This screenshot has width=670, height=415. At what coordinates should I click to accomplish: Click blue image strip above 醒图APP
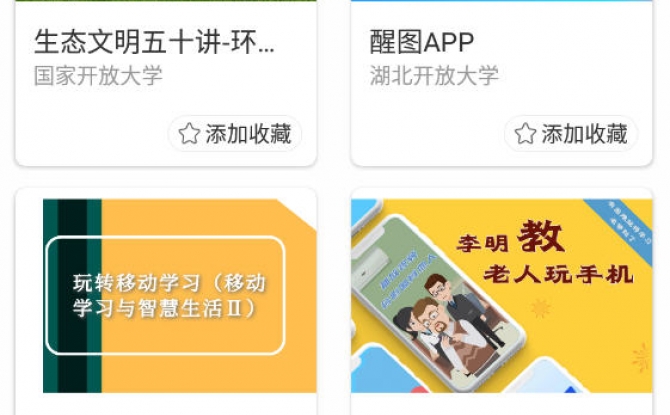click(x=502, y=1)
